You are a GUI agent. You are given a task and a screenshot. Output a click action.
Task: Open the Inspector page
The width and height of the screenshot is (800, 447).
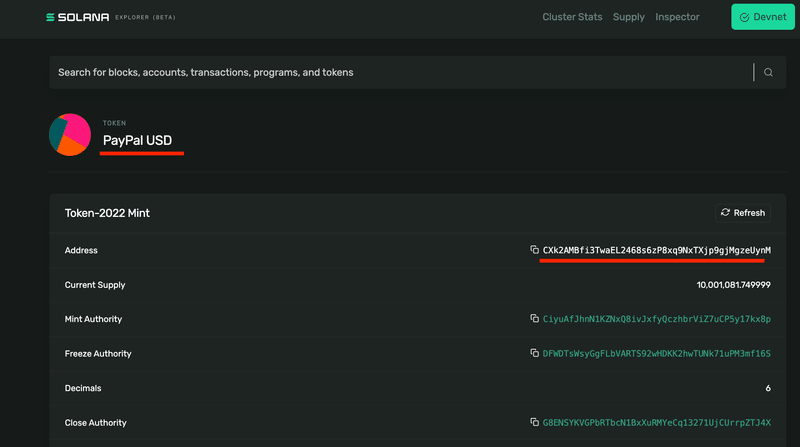tap(677, 17)
